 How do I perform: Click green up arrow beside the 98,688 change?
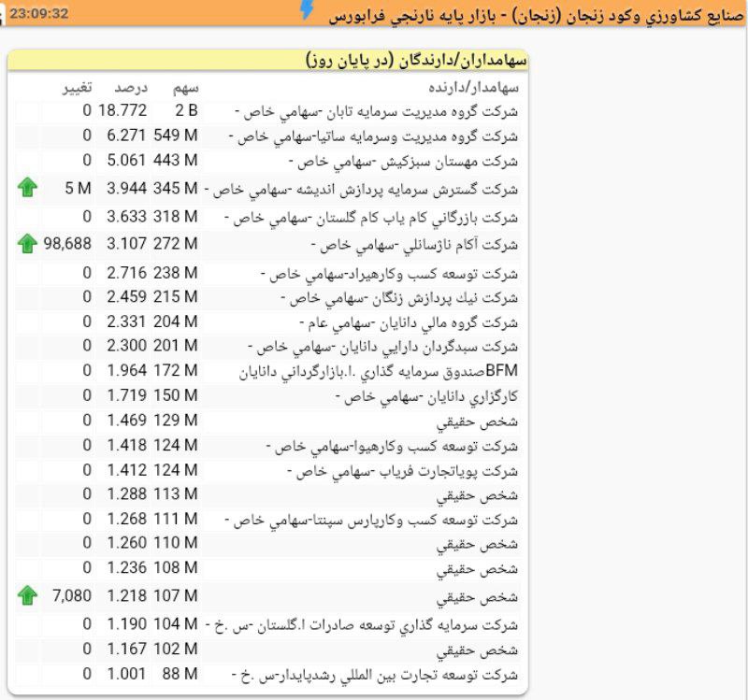click(27, 245)
